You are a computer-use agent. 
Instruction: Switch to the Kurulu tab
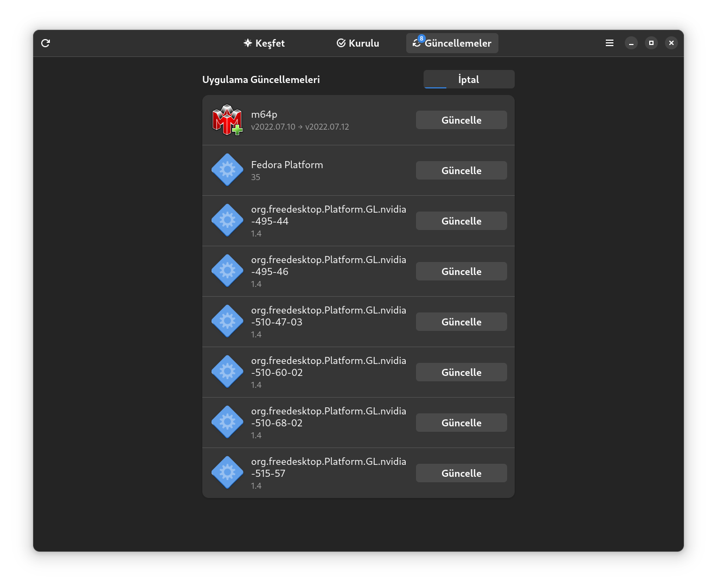click(x=358, y=43)
